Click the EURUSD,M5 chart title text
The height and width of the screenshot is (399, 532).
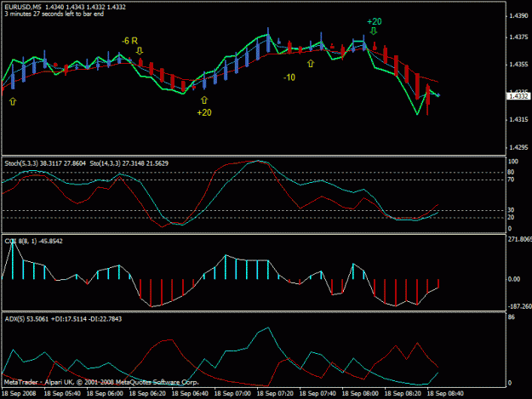pos(23,7)
